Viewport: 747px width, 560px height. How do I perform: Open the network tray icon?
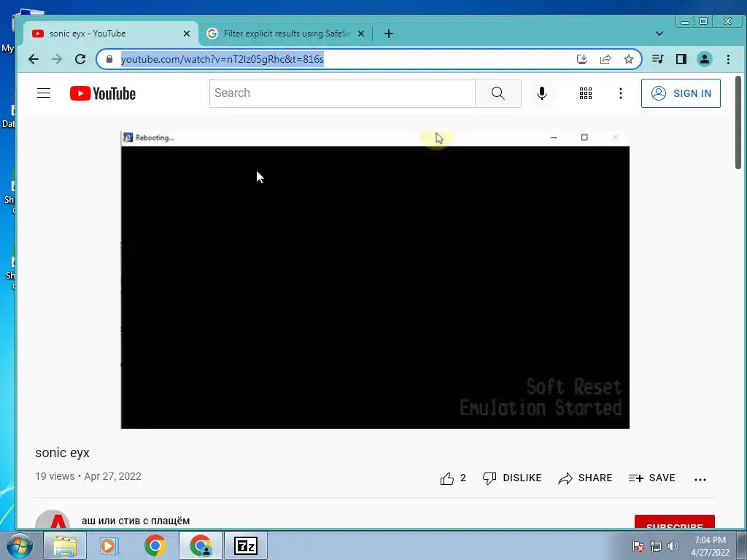click(x=656, y=546)
